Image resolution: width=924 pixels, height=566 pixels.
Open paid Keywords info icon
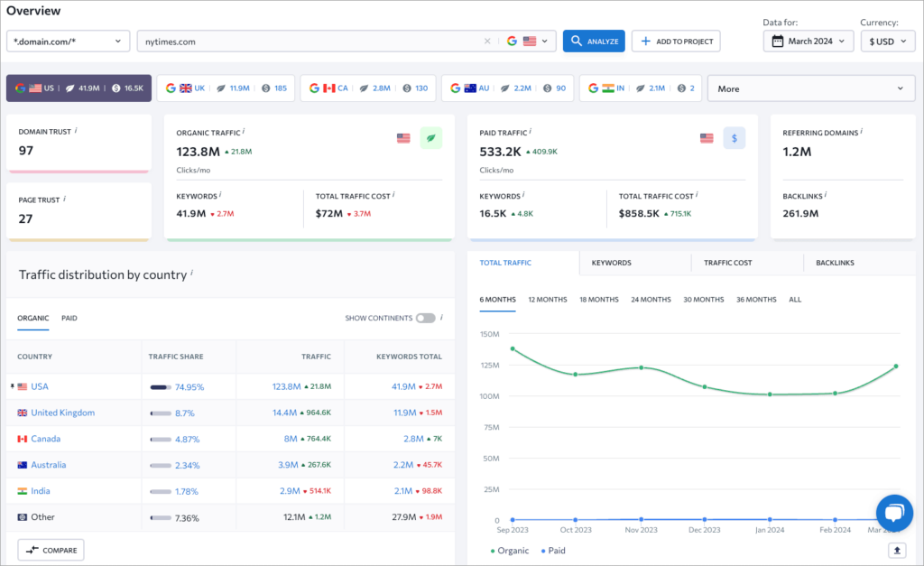(x=523, y=195)
